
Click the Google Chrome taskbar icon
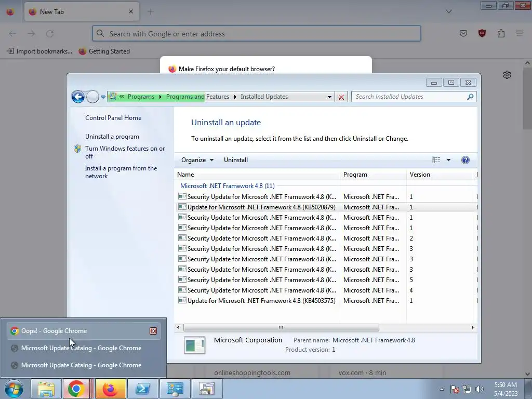[x=76, y=389]
